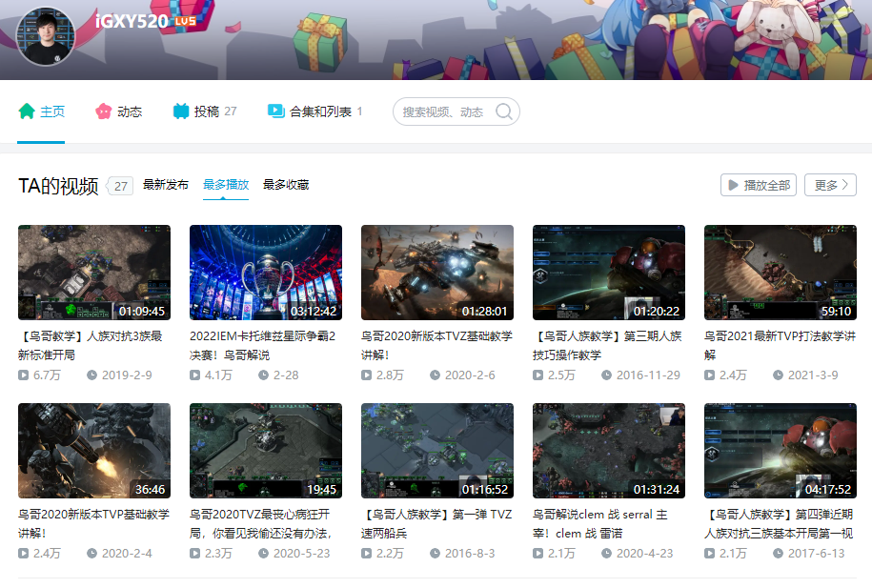This screenshot has width=872, height=588.
Task: Click the iGXY520 username
Action: coord(132,21)
